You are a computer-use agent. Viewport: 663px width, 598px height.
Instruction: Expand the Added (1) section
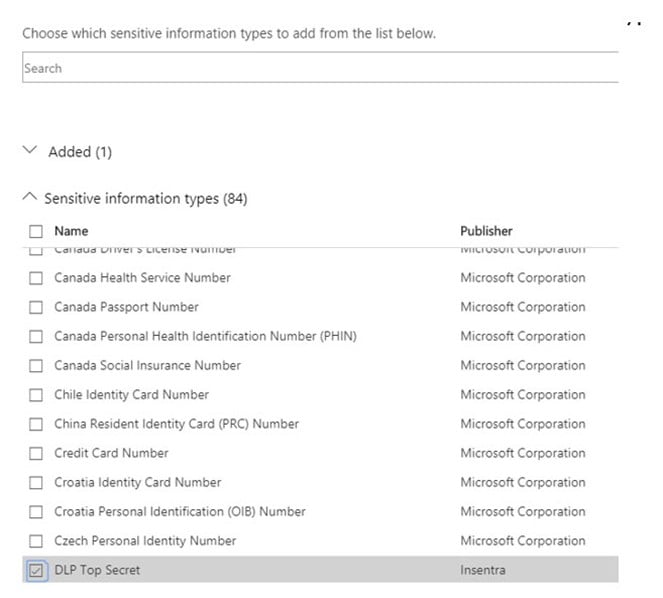pyautogui.click(x=29, y=151)
